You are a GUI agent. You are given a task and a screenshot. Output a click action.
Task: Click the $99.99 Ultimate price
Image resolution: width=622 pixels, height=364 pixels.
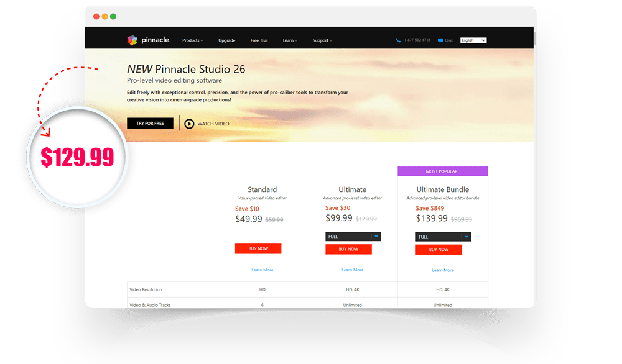tap(339, 218)
